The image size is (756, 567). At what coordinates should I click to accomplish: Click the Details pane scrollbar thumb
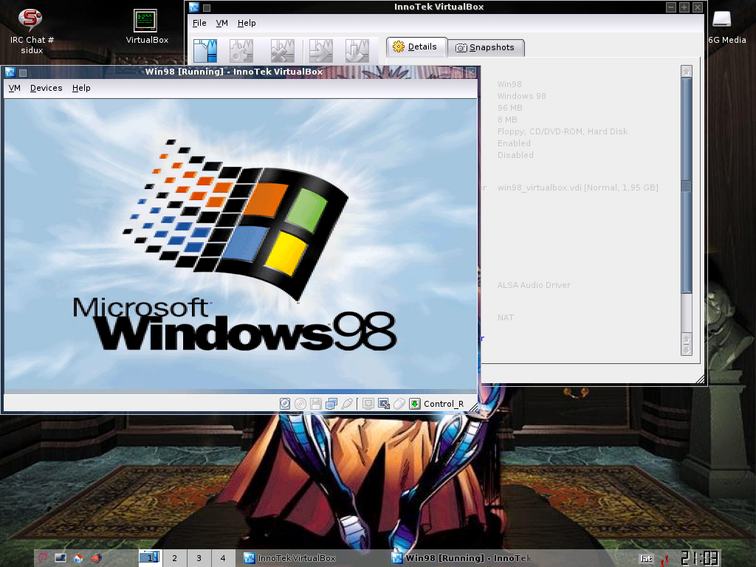687,186
